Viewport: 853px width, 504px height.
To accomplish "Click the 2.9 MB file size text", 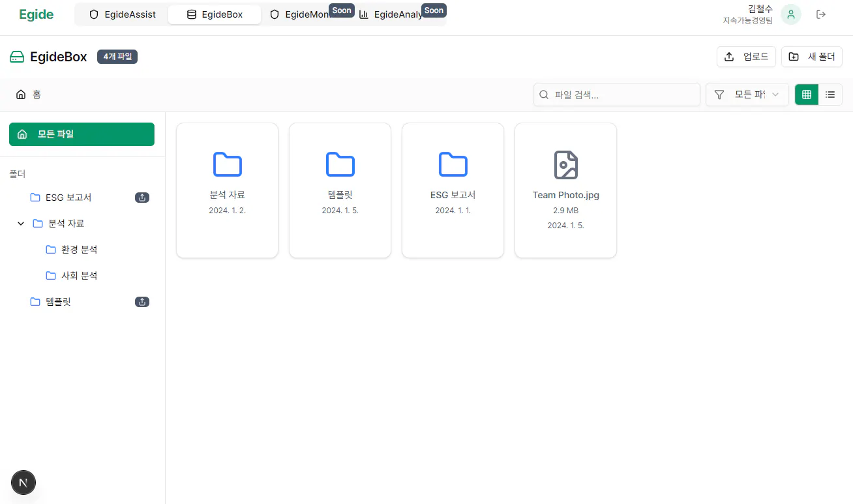I will pos(566,211).
